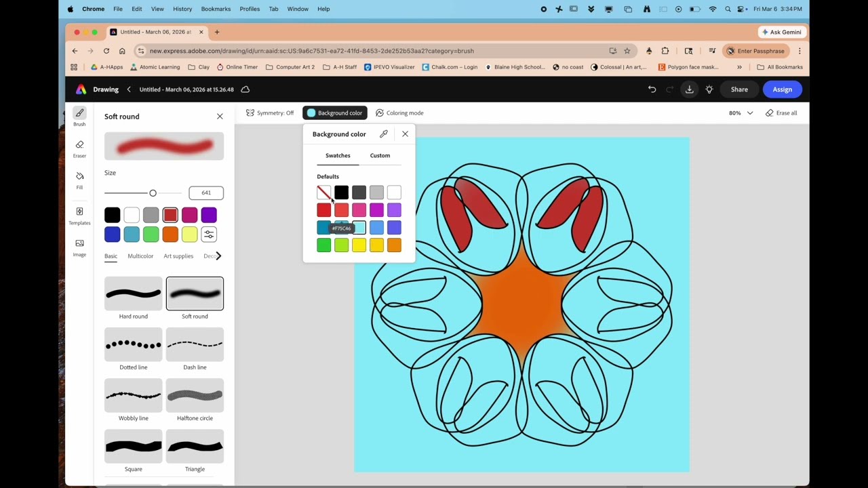868x488 pixels.
Task: Toggle Coloring mode
Action: [x=399, y=113]
